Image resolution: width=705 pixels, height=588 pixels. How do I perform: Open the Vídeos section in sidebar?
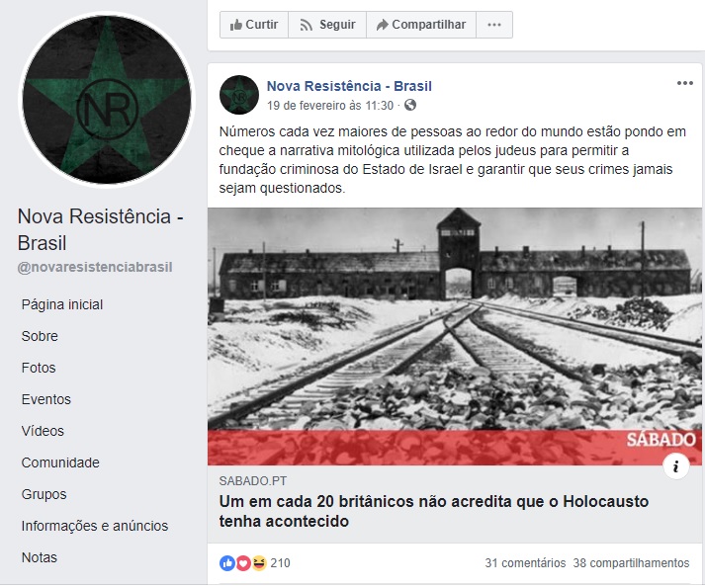pyautogui.click(x=43, y=431)
